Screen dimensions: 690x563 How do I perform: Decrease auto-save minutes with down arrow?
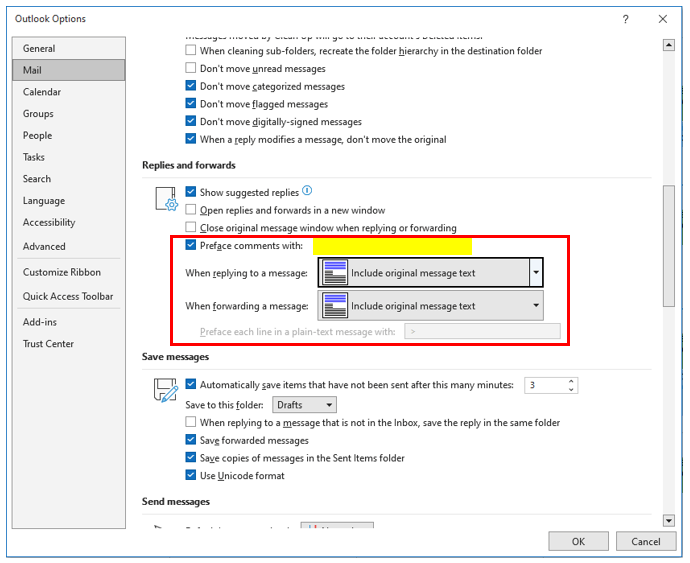571,389
